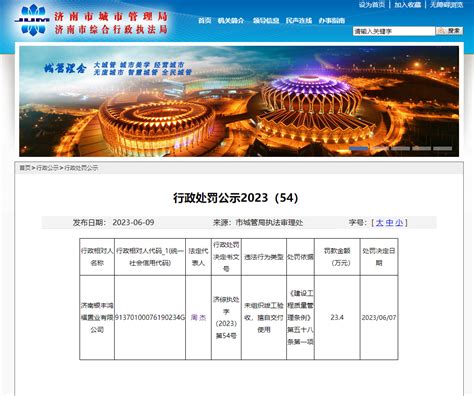Click the 处罚依据 column header
Screen dimensions: 474x396
pos(300,257)
